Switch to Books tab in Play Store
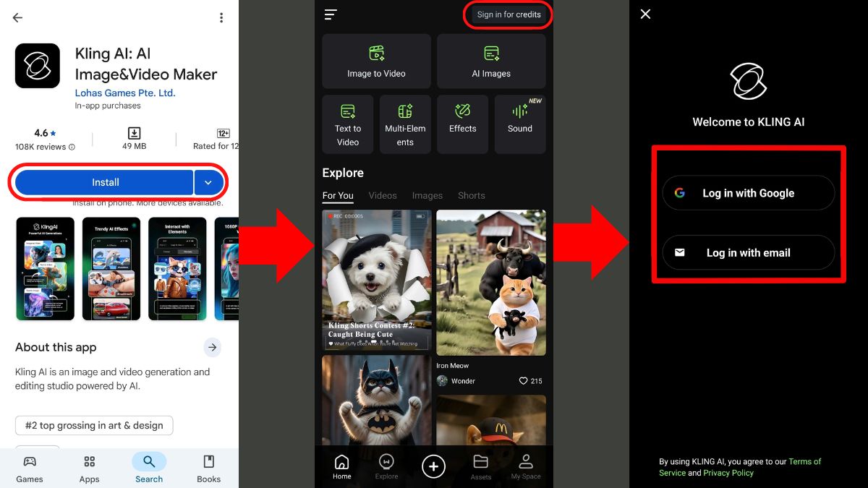This screenshot has height=488, width=868. (x=208, y=468)
